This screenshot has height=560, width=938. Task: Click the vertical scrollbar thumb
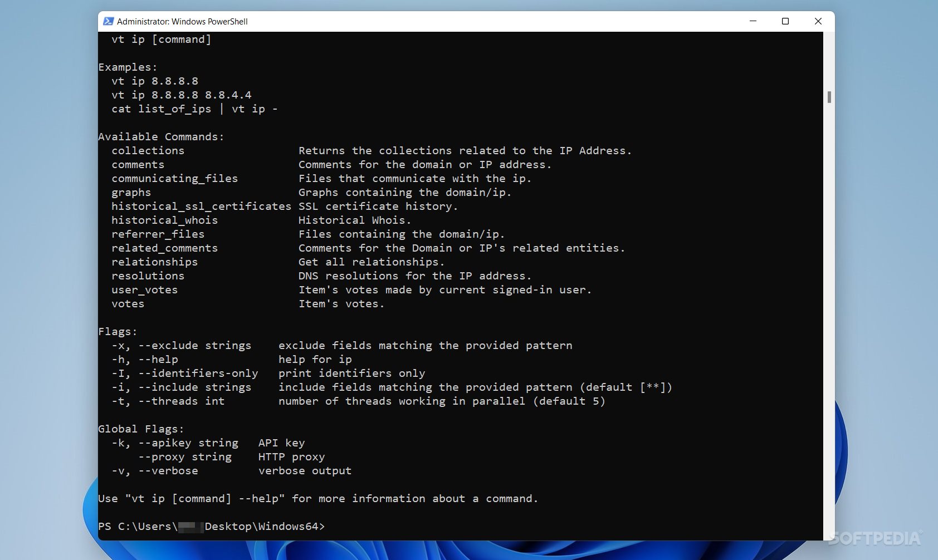click(x=829, y=97)
